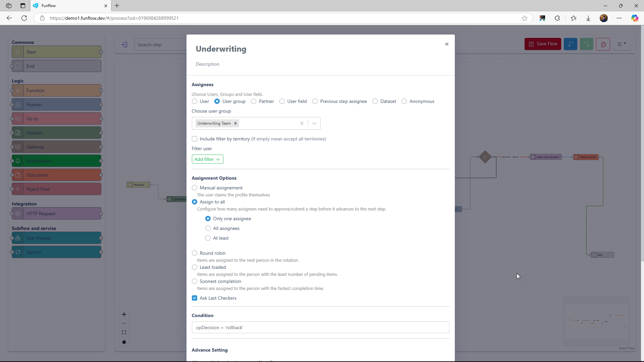Open the hamburger menu dropdown in toolbar
Screen dimensions: 644x362
pyautogui.click(x=622, y=44)
